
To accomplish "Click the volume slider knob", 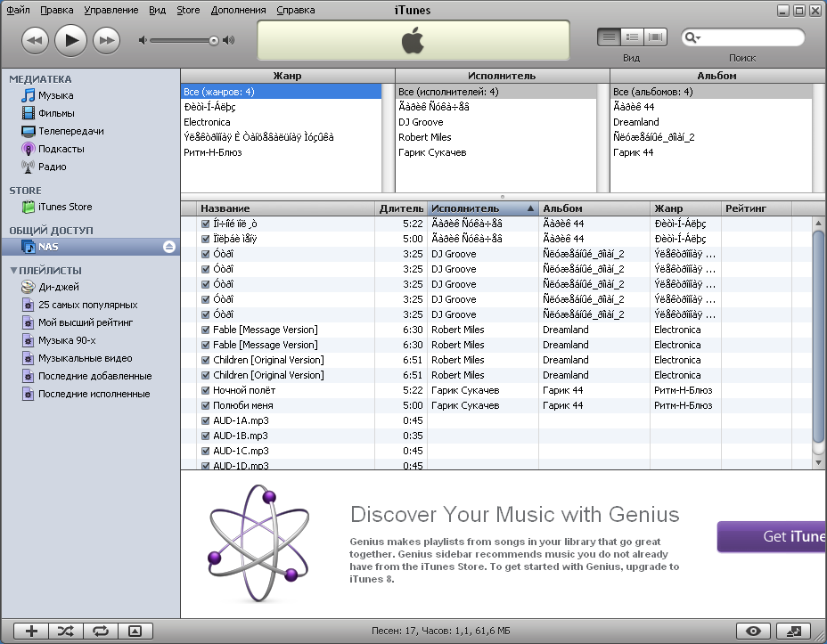I will tap(214, 41).
